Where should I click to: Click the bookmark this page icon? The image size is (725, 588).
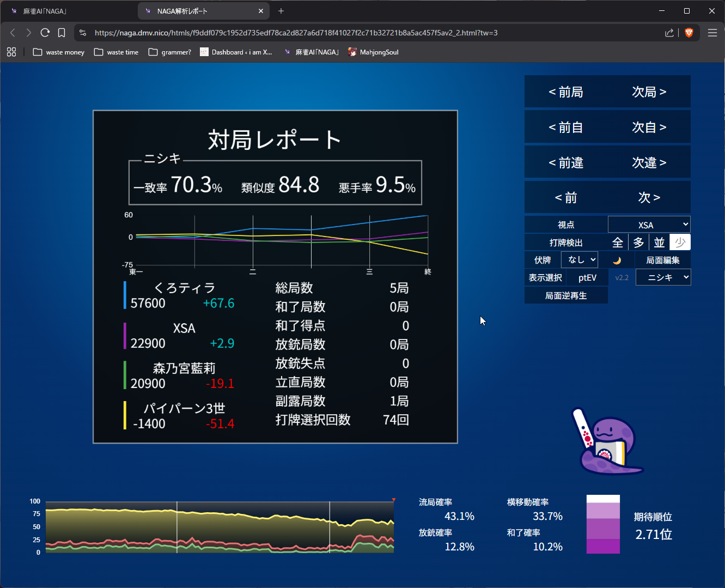(x=62, y=33)
